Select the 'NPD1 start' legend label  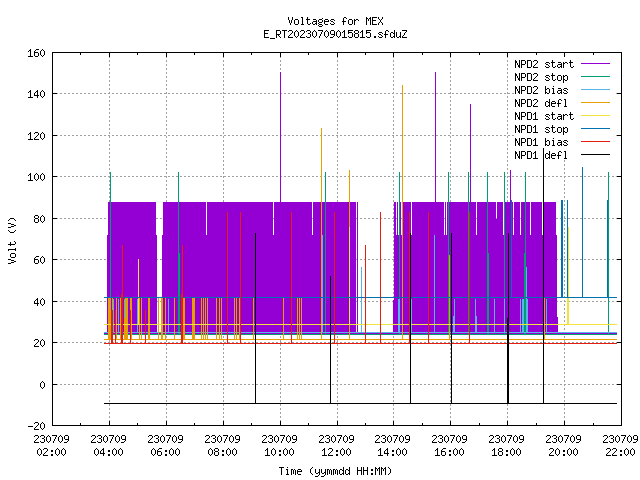pos(544,116)
